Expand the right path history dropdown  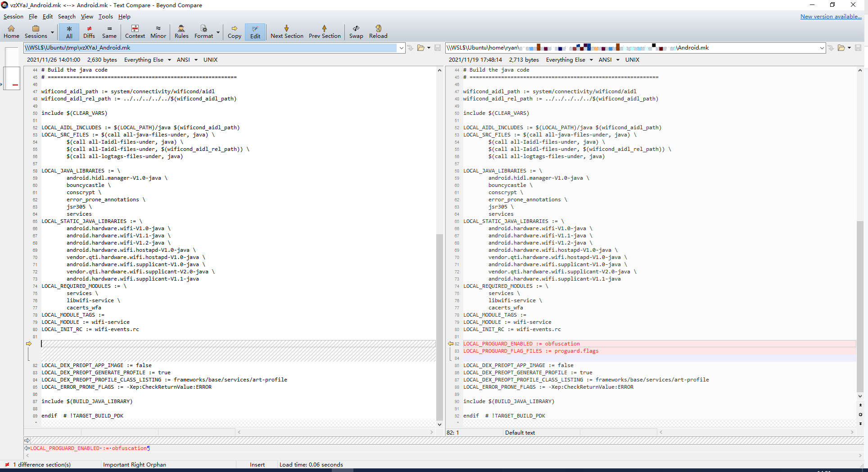tap(822, 48)
